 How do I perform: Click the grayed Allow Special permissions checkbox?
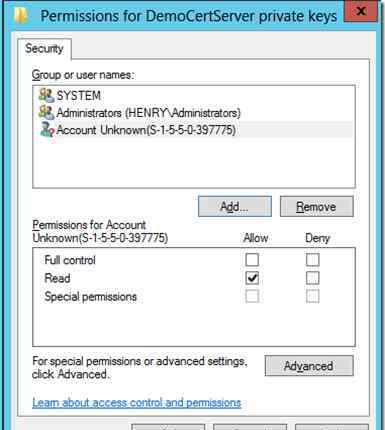252,296
